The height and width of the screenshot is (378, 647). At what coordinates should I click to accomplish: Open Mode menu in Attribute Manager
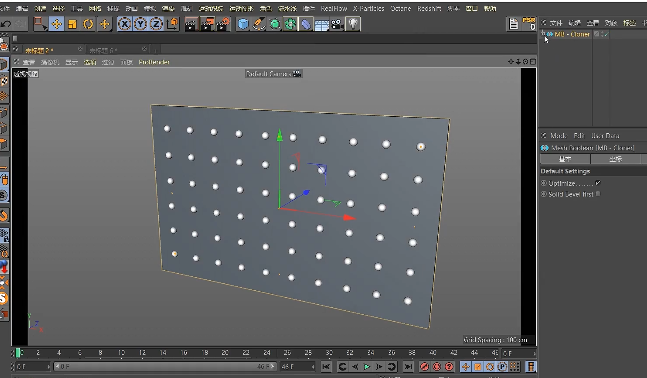558,135
